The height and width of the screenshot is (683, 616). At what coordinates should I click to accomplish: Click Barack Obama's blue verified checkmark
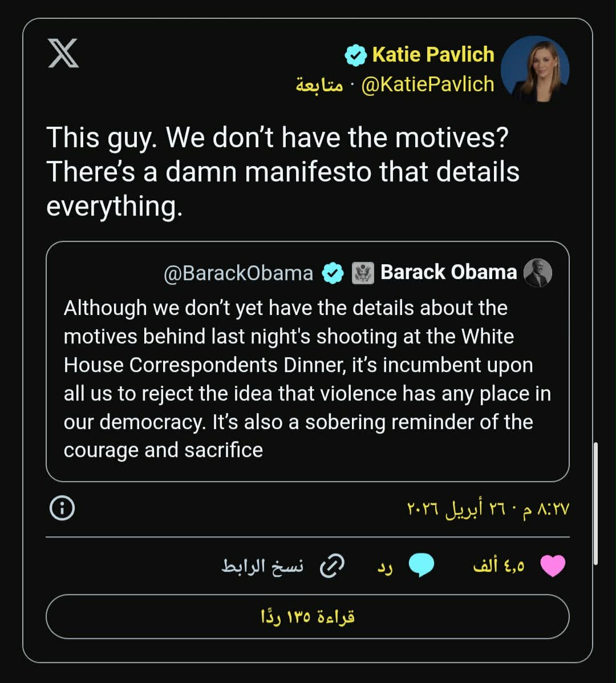pyautogui.click(x=333, y=273)
